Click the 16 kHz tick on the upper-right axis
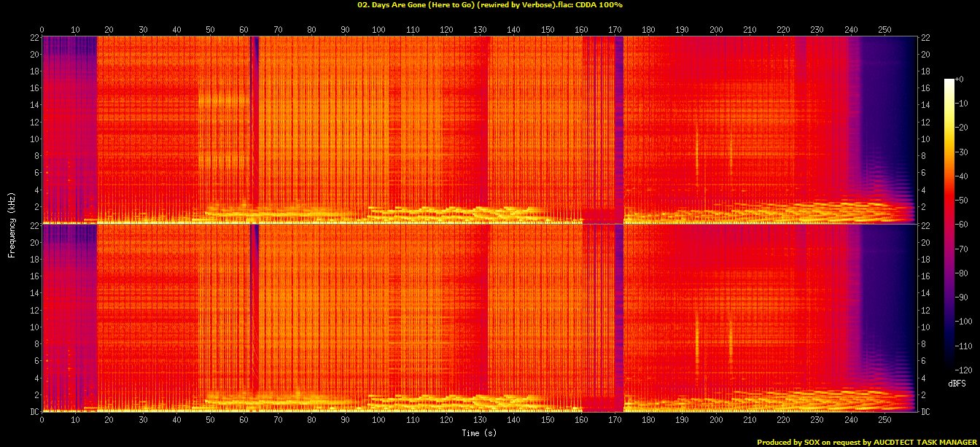980x447 pixels. coord(926,88)
